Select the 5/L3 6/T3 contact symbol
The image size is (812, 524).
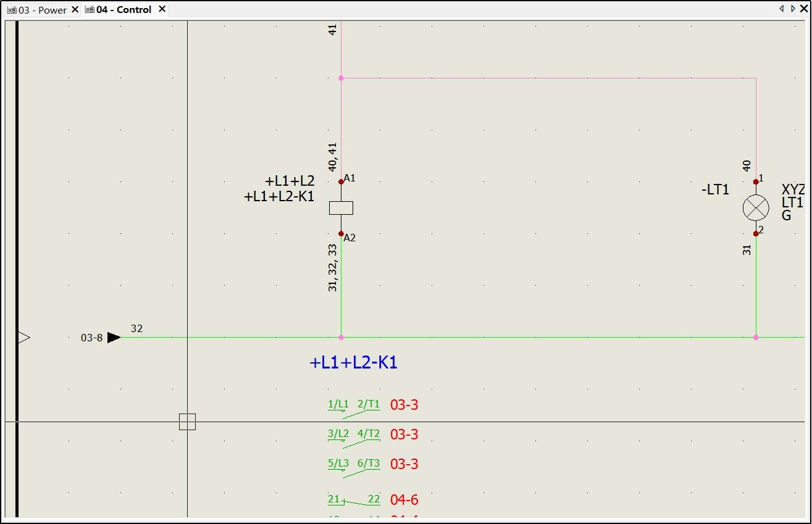354,467
